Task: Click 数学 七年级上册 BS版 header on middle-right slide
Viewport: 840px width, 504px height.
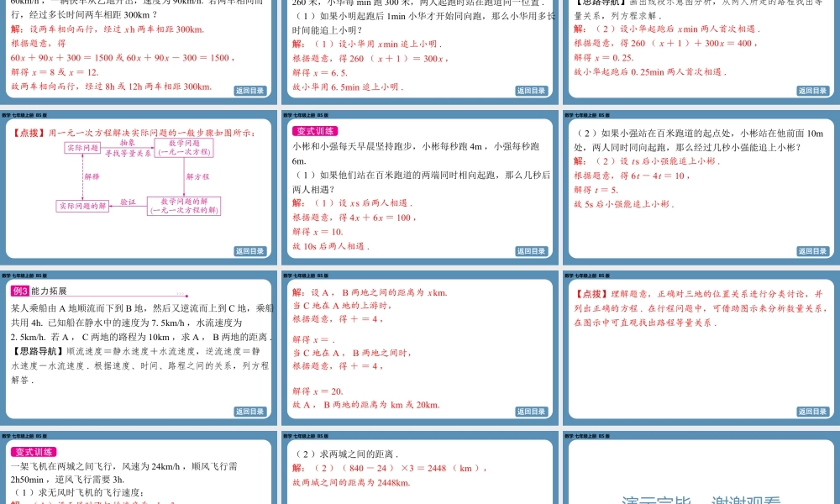Action: 588,117
